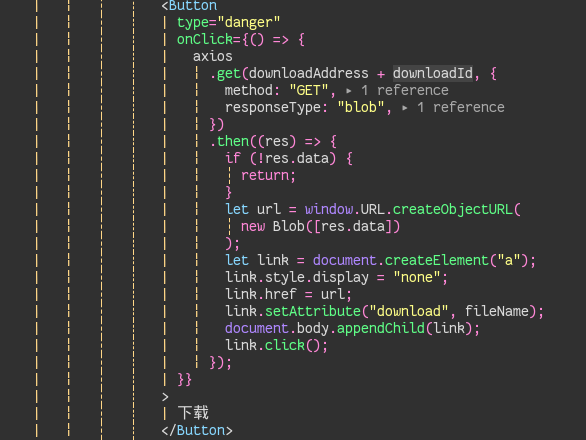The width and height of the screenshot is (586, 440).
Task: Click the fileName argument
Action: (x=497, y=311)
